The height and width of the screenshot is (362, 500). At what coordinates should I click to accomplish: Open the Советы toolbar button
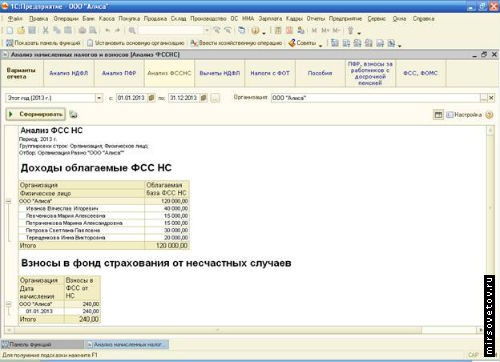tap(302, 43)
